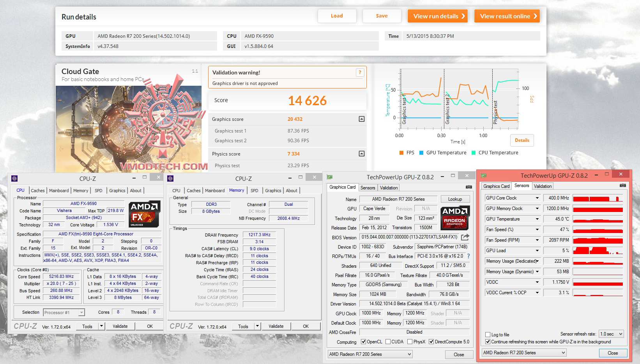Click Tools button in CPU-Z window showing Processor info

click(x=87, y=326)
